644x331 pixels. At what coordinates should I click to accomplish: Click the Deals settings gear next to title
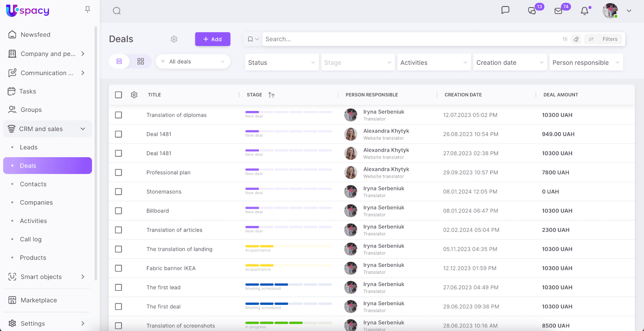tap(174, 39)
